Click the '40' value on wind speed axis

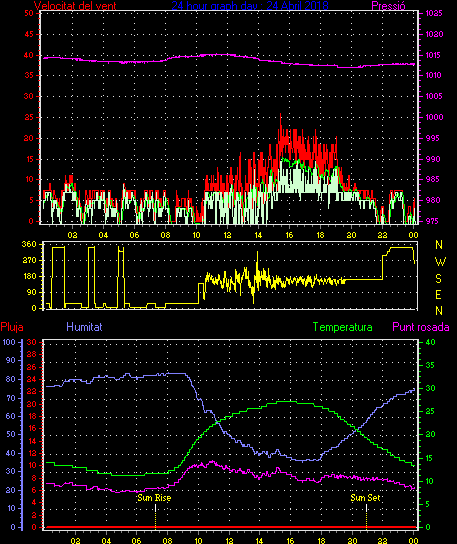(x=29, y=55)
